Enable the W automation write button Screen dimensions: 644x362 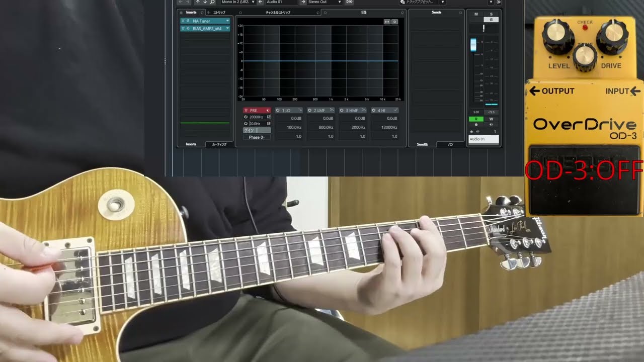pyautogui.click(x=491, y=118)
